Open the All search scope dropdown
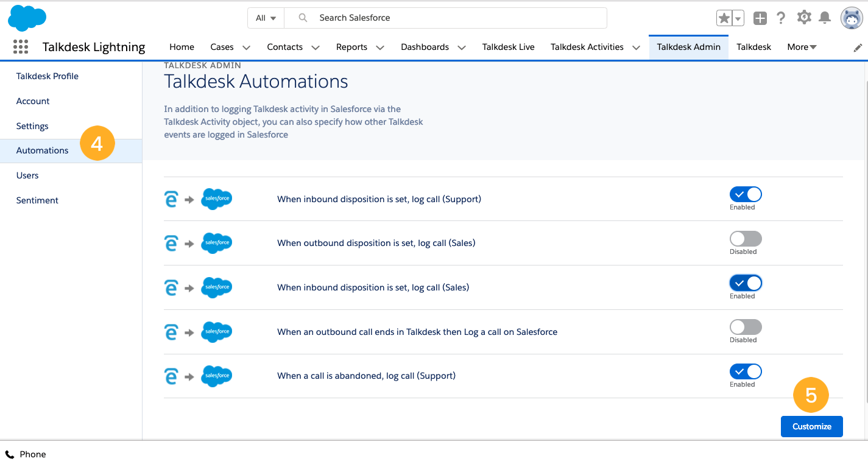This screenshot has height=464, width=868. pyautogui.click(x=266, y=18)
